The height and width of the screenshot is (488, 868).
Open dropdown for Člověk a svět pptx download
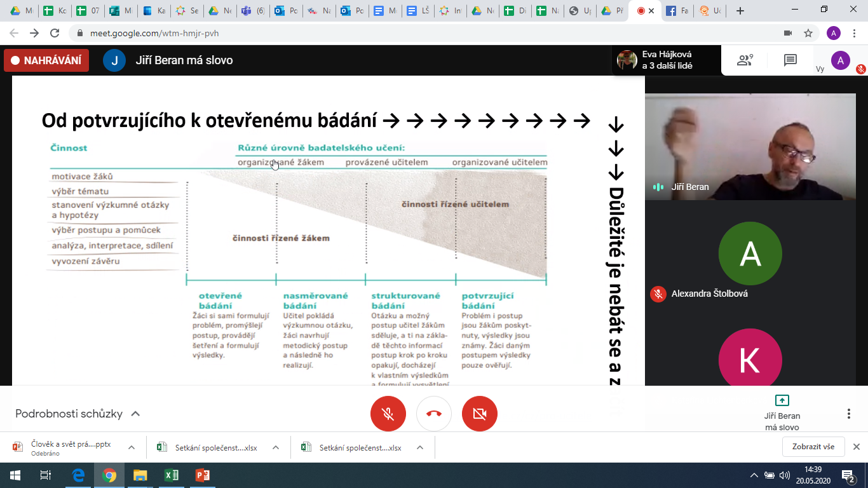click(132, 447)
